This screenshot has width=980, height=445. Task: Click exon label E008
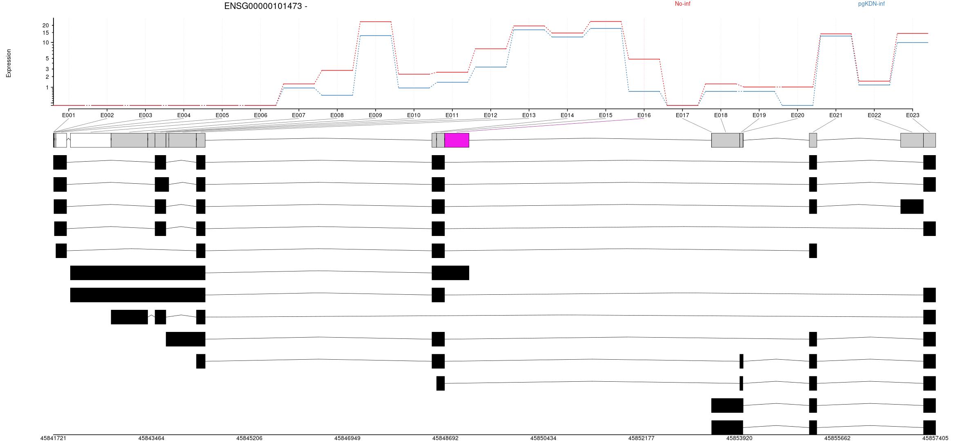click(x=337, y=115)
